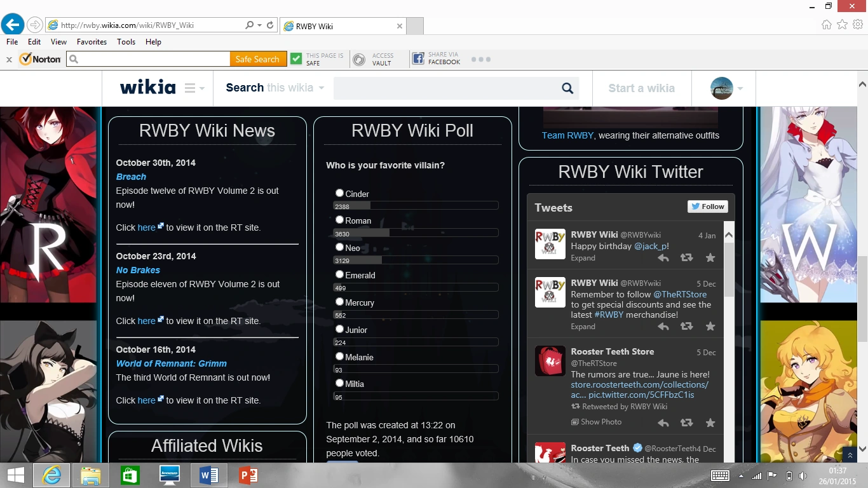Select Neo poll option
Viewport: 868px width, 488px height.
tap(339, 247)
